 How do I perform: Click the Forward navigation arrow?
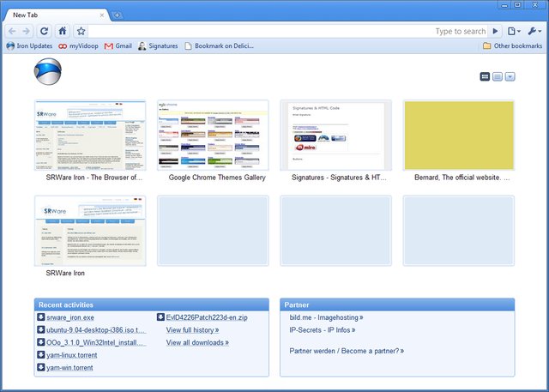27,32
